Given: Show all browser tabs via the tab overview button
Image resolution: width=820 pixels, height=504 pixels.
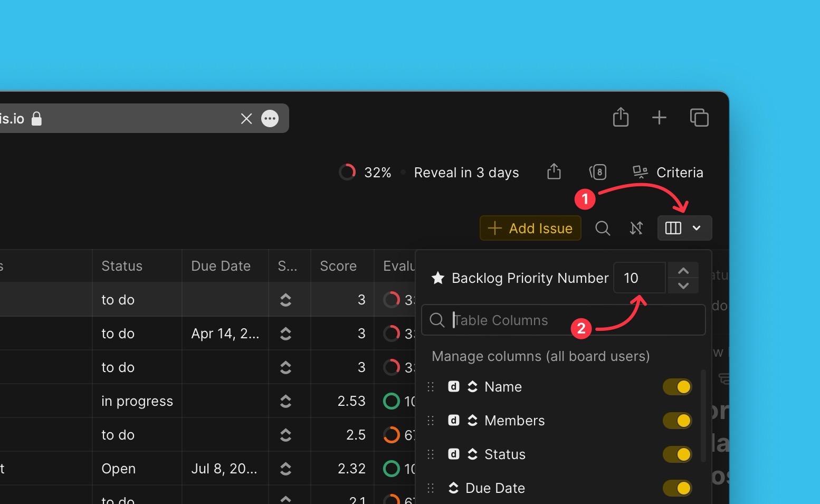Looking at the screenshot, I should click(699, 118).
